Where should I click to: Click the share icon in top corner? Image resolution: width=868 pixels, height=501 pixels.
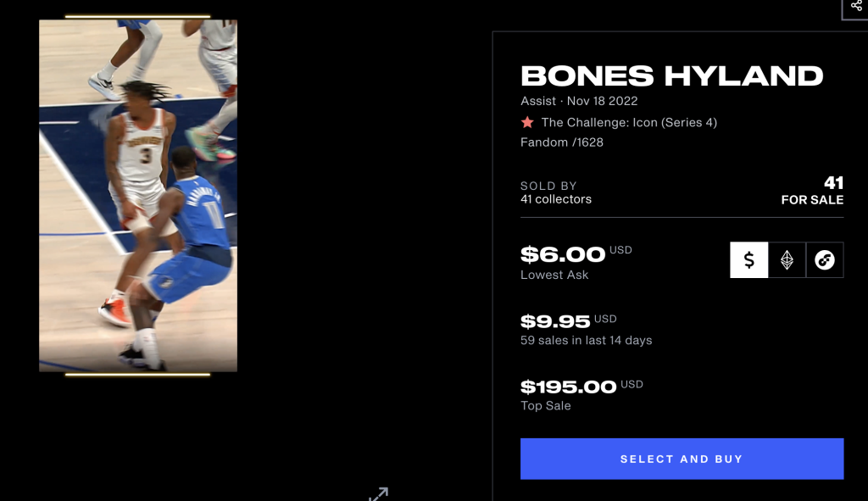point(856,5)
